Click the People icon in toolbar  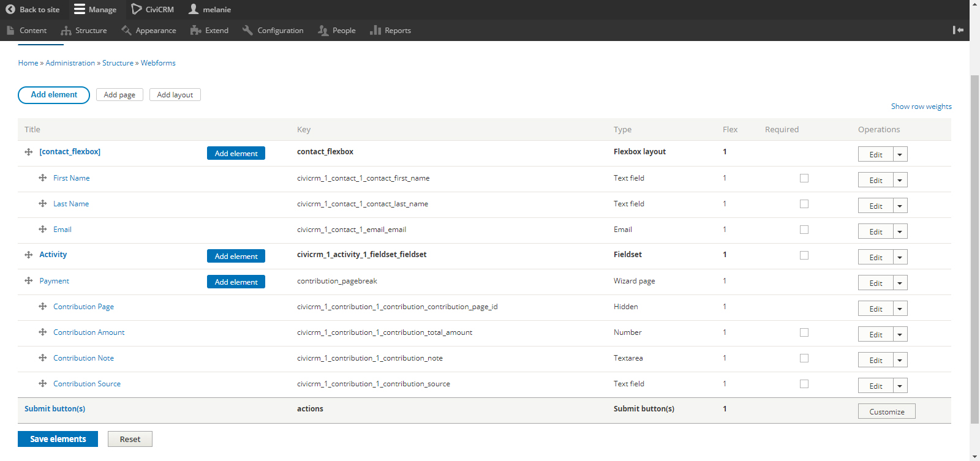[x=323, y=30]
